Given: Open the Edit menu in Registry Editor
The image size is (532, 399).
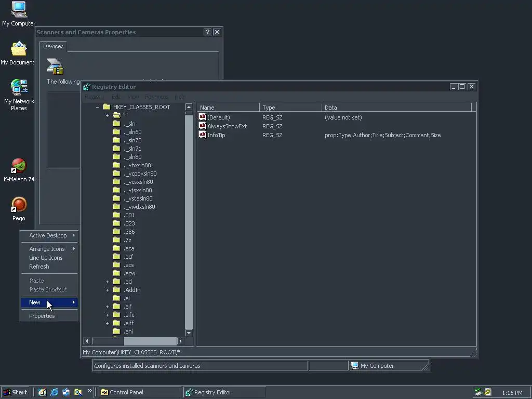Looking at the screenshot, I should [116, 97].
